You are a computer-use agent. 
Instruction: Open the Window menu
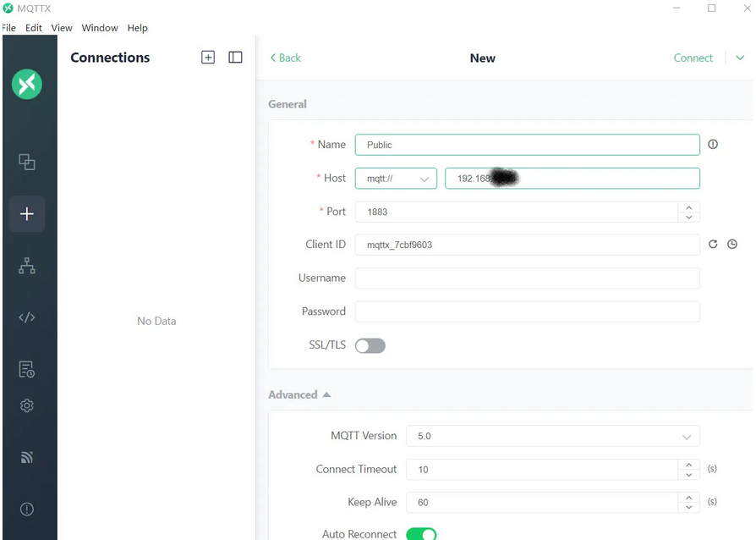click(100, 28)
